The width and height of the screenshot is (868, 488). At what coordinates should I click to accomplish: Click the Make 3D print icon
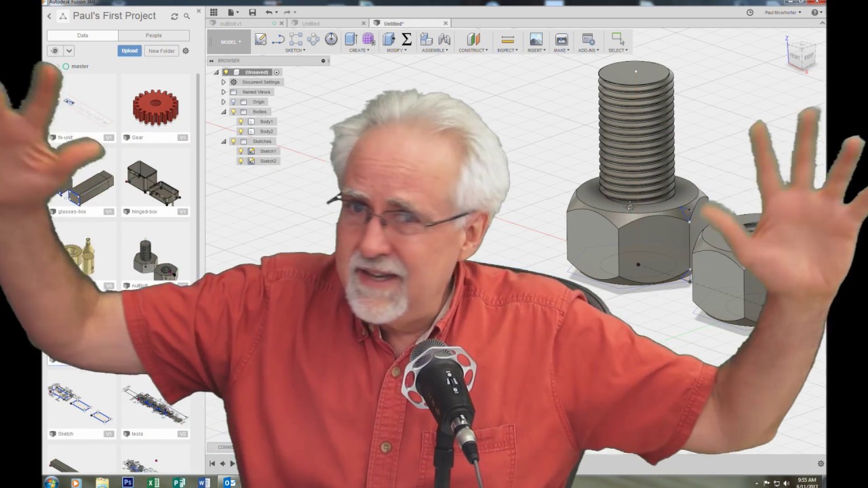(x=561, y=39)
